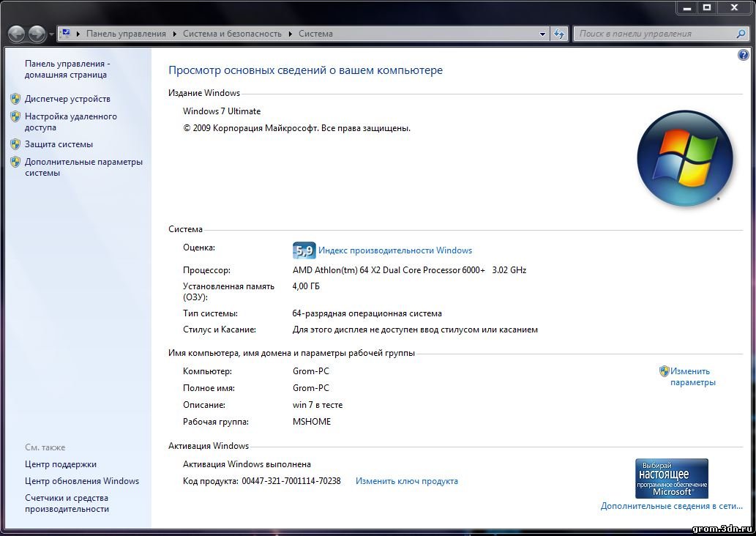The height and width of the screenshot is (536, 756).
Task: Click shield icon beside Изменить параметры
Action: [x=664, y=371]
